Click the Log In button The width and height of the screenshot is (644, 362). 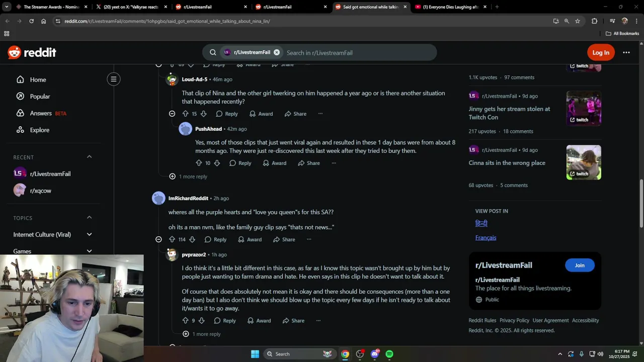[x=601, y=53]
